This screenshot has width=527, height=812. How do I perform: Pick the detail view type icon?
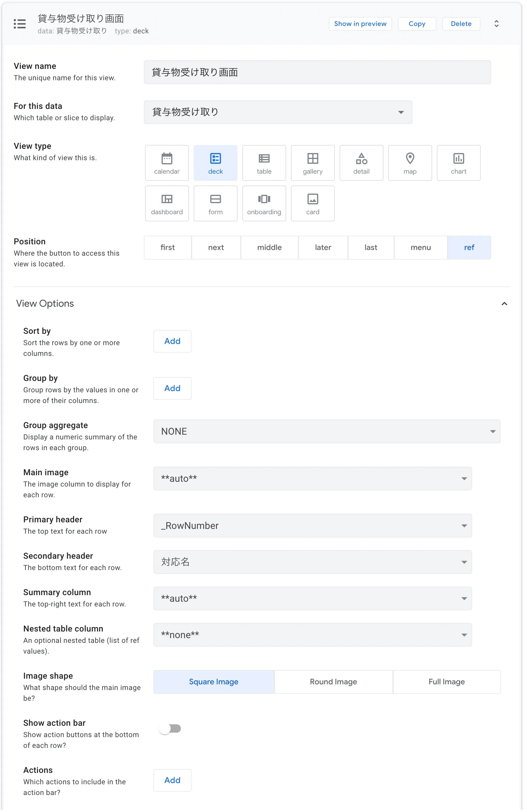[361, 163]
